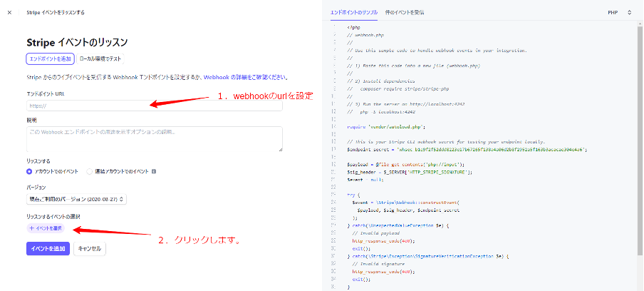Click the 説明 description text area
This screenshot has width=644, height=291.
[x=154, y=138]
